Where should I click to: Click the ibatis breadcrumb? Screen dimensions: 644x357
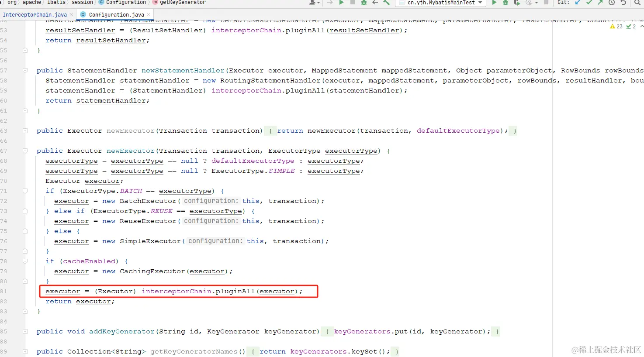click(56, 3)
